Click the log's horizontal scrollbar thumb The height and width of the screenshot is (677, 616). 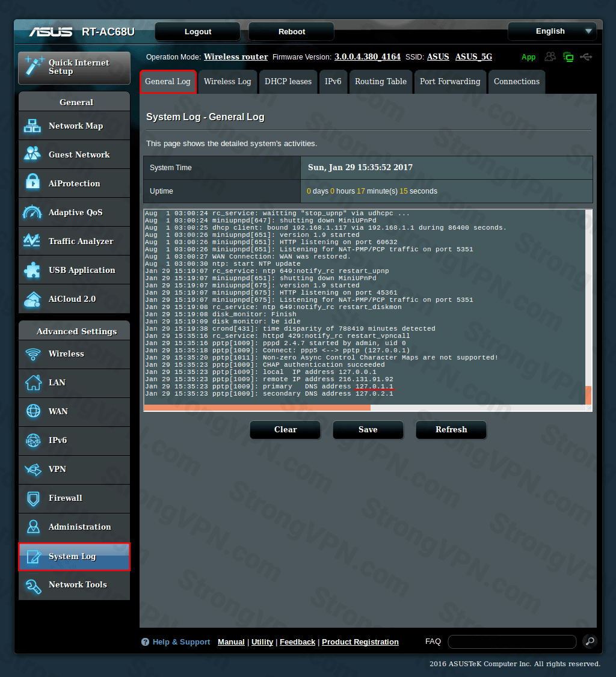(257, 408)
